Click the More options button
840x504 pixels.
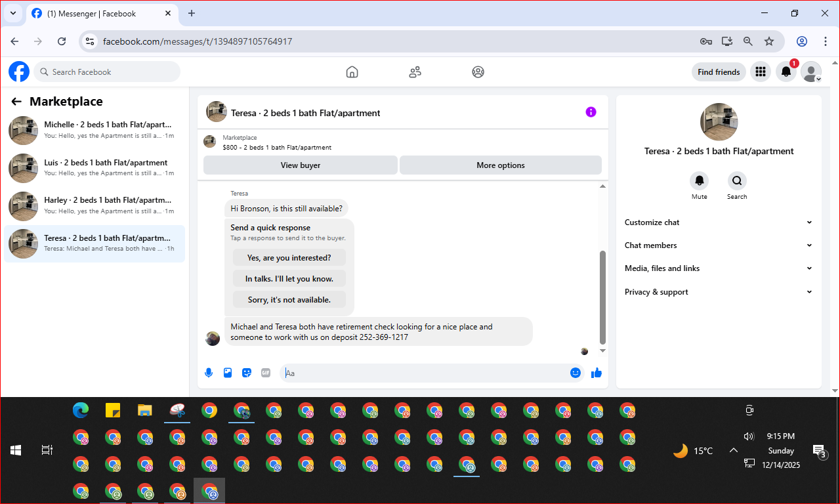[x=501, y=165]
